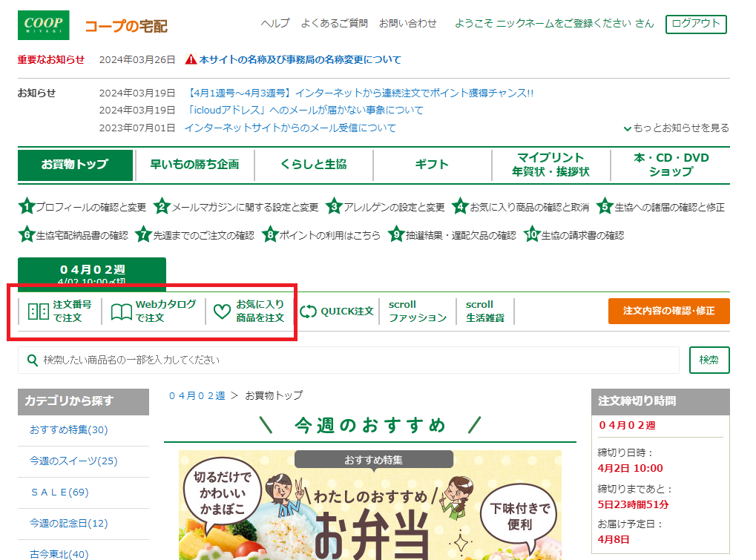Open the お買物トップ tab
This screenshot has height=560, width=756.
pyautogui.click(x=75, y=165)
